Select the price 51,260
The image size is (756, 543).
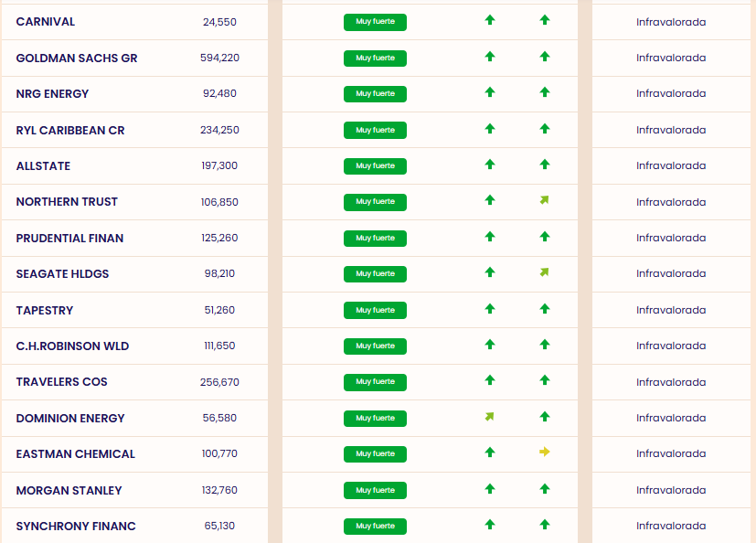[220, 310]
